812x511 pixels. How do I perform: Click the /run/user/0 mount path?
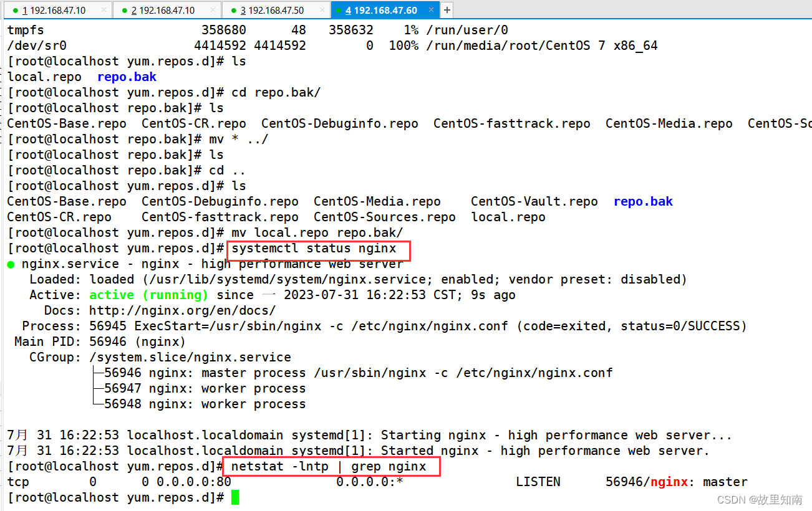(x=467, y=30)
